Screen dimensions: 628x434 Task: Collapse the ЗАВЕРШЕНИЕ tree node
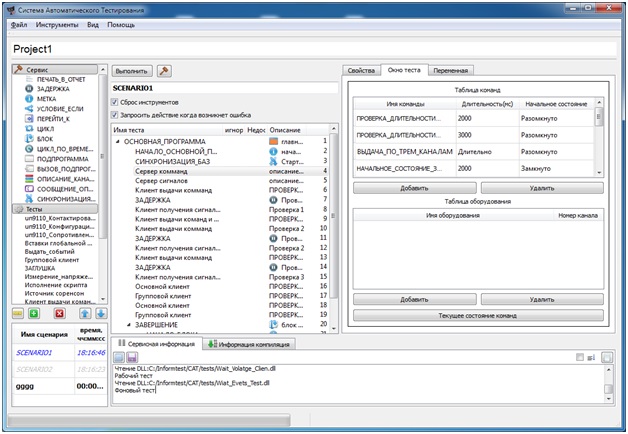pyautogui.click(x=129, y=325)
